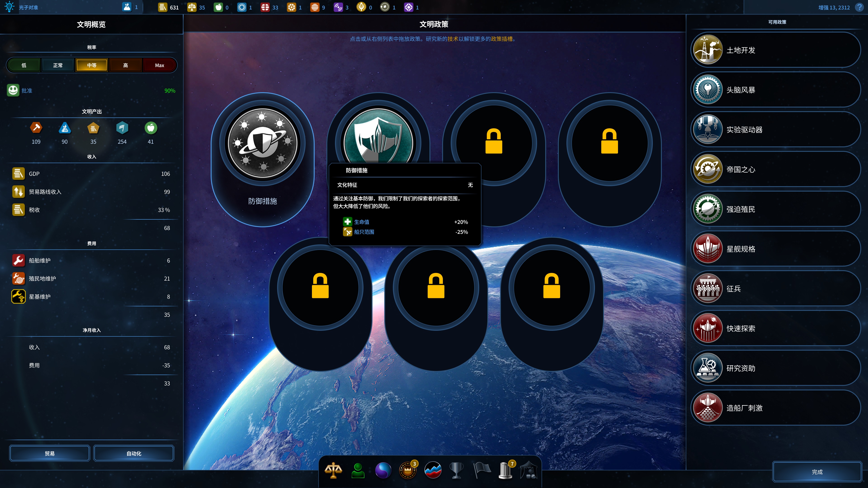
Task: Choose the 造船厂刺激 policy from list
Action: coord(775,408)
